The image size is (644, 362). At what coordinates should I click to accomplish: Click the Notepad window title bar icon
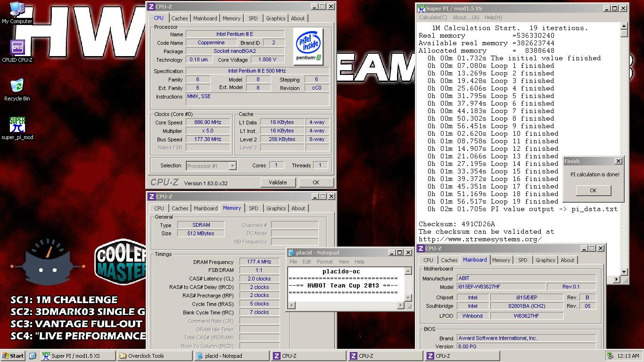click(292, 253)
